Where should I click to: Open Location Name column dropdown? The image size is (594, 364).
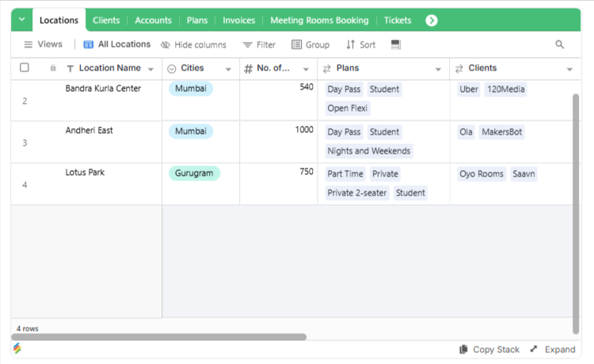coord(150,70)
